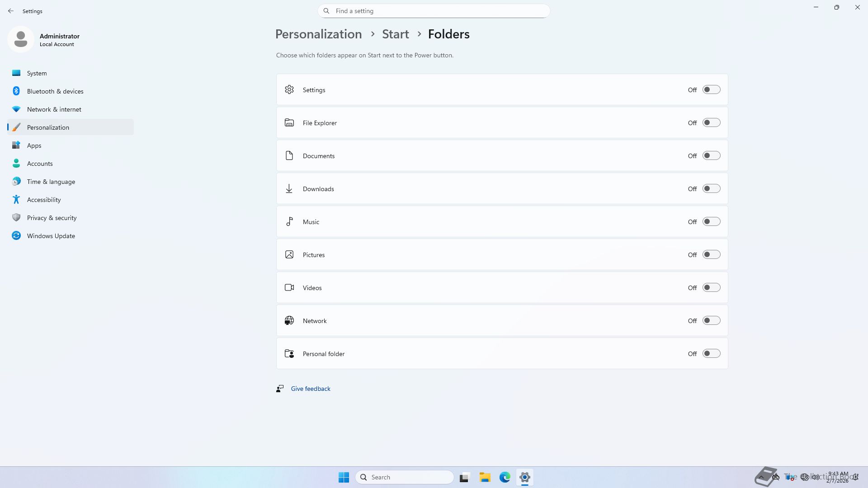The image size is (868, 488).
Task: Toggle the Personal folder switch on
Action: [x=711, y=354]
